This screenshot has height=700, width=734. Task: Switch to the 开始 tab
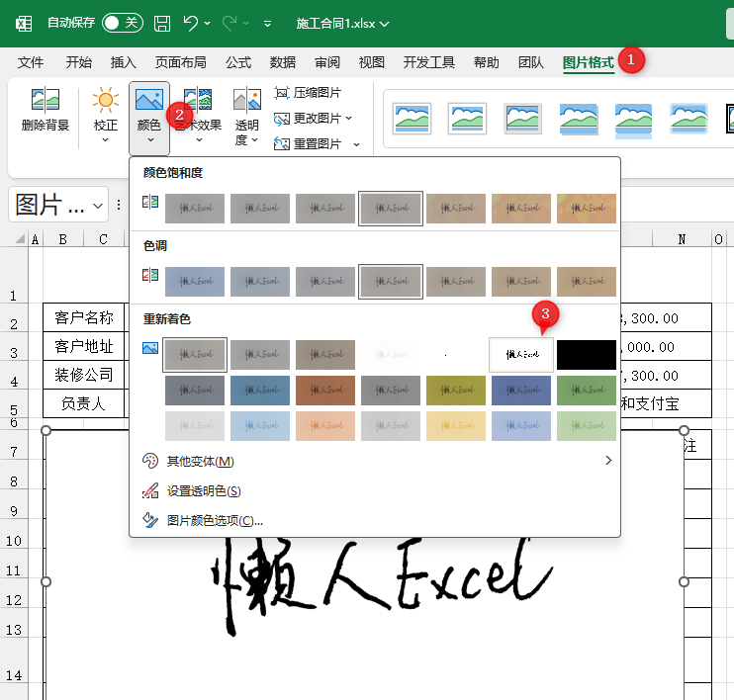click(x=79, y=62)
